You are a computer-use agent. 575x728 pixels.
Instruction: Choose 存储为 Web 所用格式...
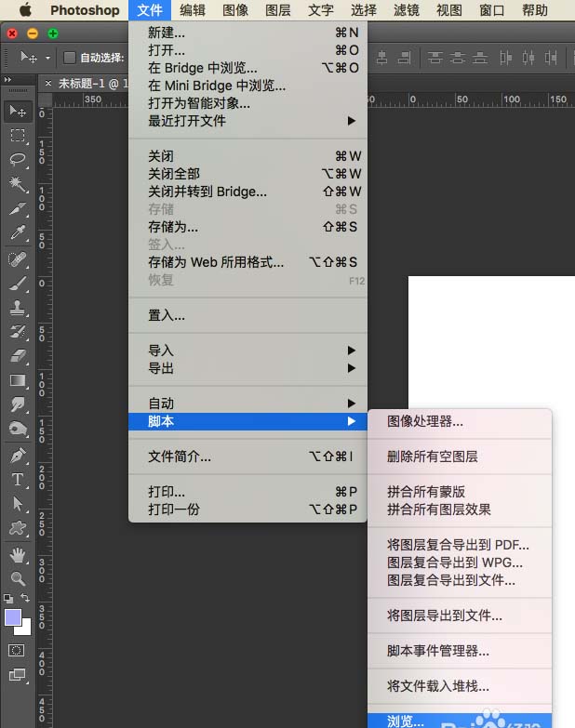247,262
